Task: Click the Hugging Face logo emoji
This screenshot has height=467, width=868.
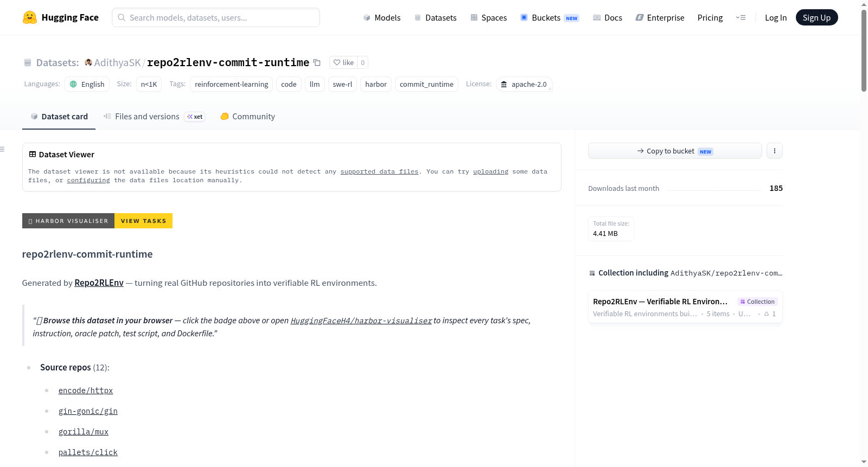Action: 30,17
